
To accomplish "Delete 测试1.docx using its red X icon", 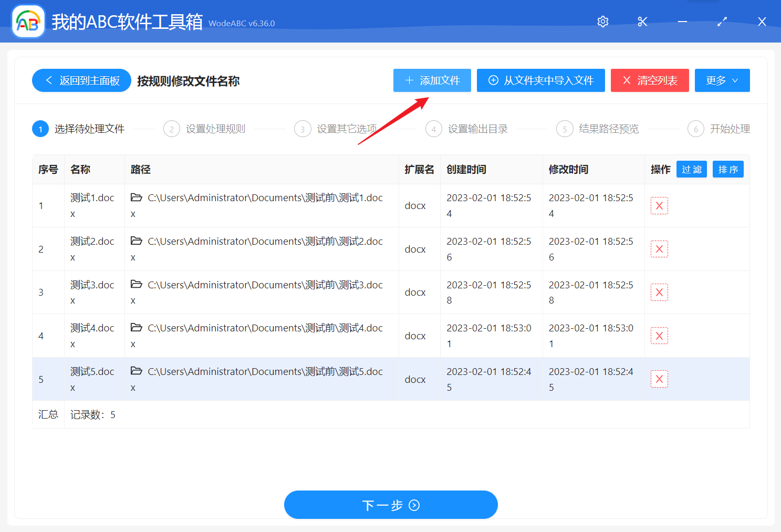I will tap(659, 205).
